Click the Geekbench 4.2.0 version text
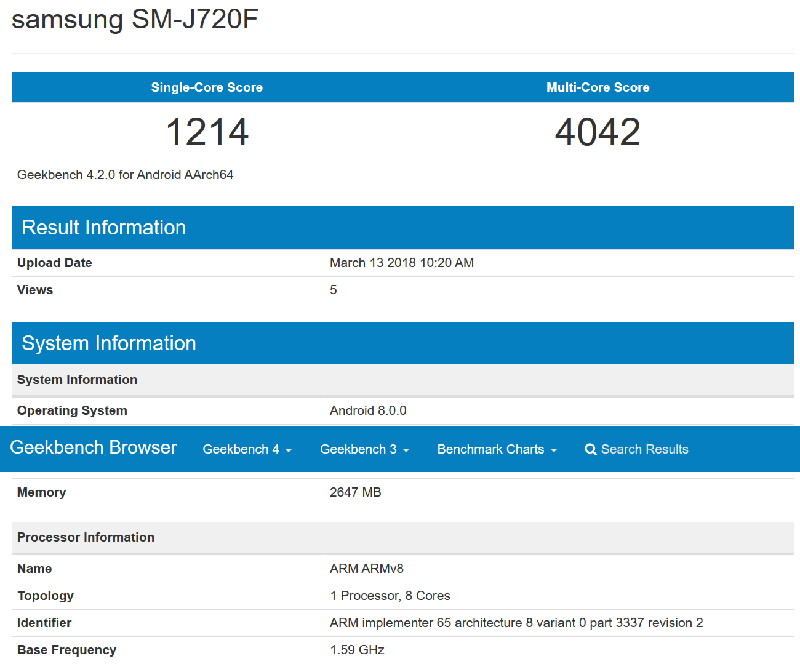This screenshot has width=800, height=672. [x=125, y=175]
